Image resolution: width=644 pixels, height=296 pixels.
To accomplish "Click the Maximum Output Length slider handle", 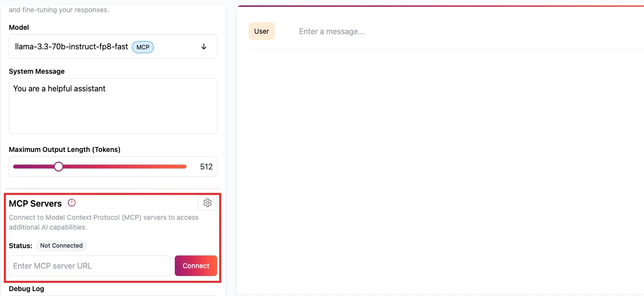I will pyautogui.click(x=59, y=167).
